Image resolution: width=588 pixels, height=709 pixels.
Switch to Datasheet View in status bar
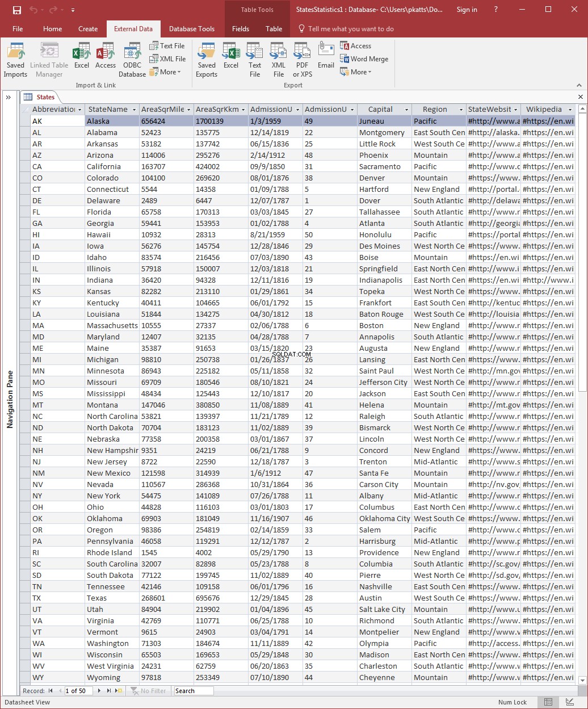pyautogui.click(x=548, y=702)
